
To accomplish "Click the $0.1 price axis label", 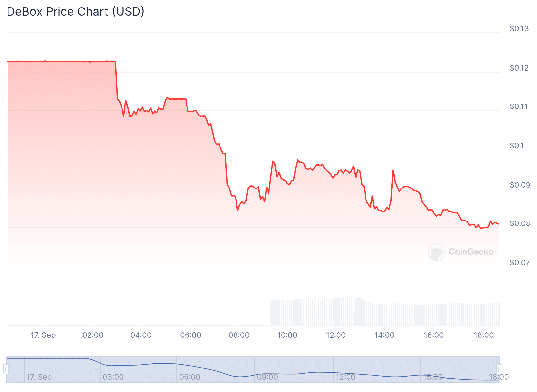I will tap(516, 146).
